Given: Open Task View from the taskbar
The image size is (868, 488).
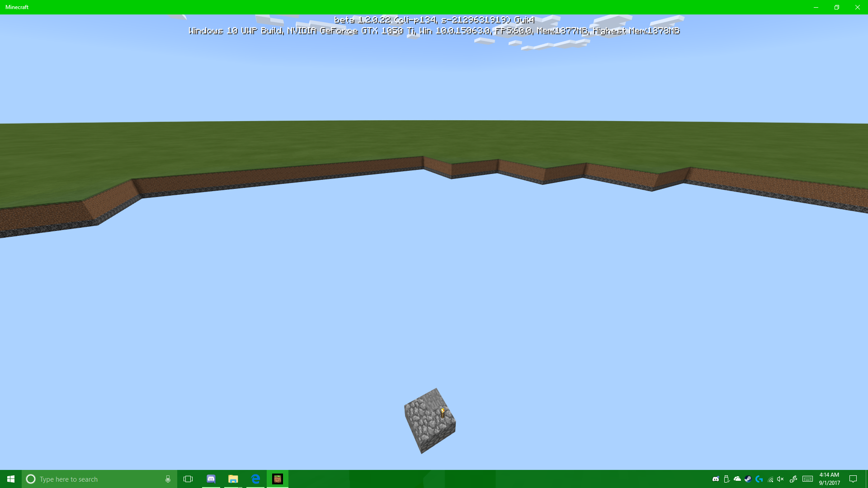Looking at the screenshot, I should click(188, 479).
